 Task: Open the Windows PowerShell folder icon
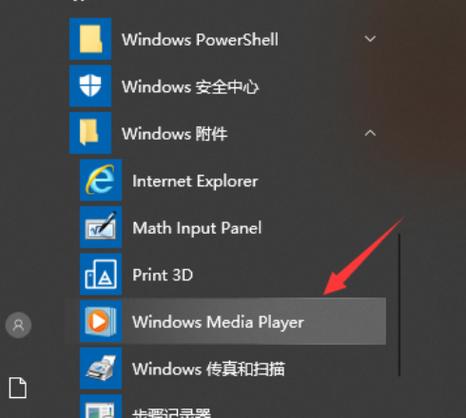pos(90,39)
